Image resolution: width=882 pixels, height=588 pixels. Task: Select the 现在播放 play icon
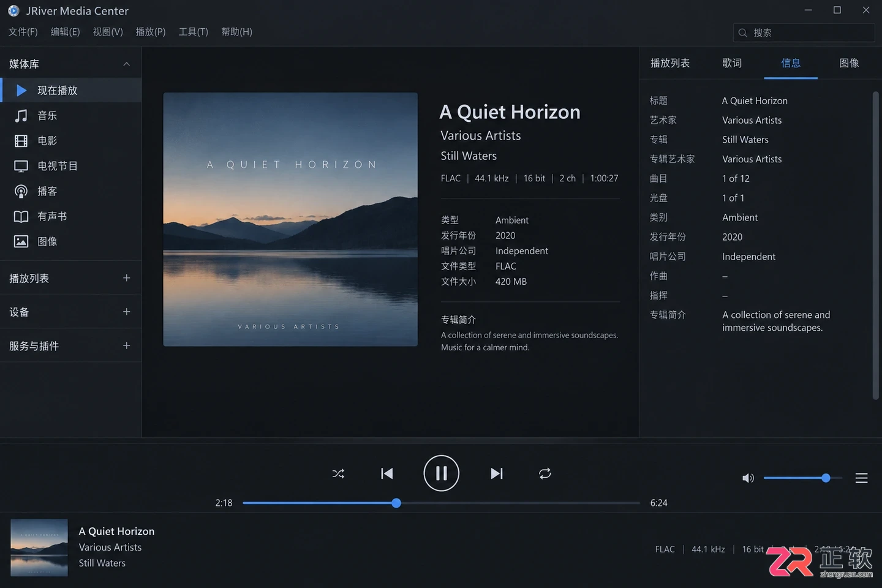click(x=21, y=90)
